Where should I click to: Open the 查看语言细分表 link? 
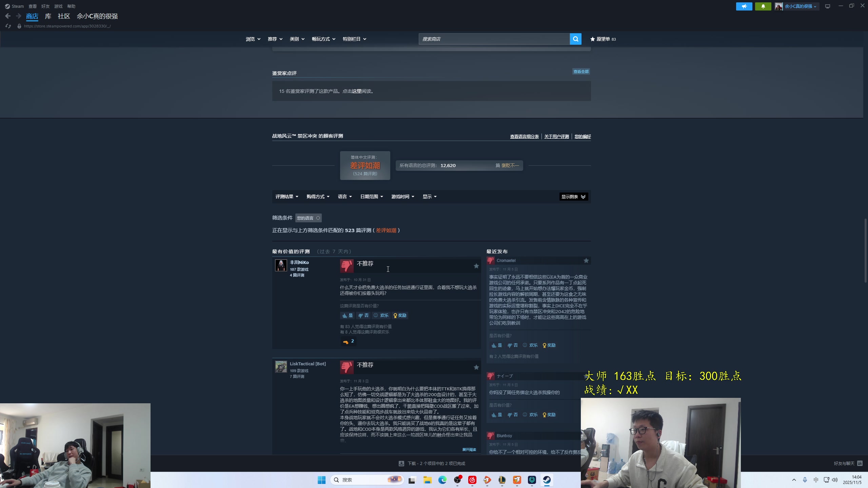(x=524, y=137)
